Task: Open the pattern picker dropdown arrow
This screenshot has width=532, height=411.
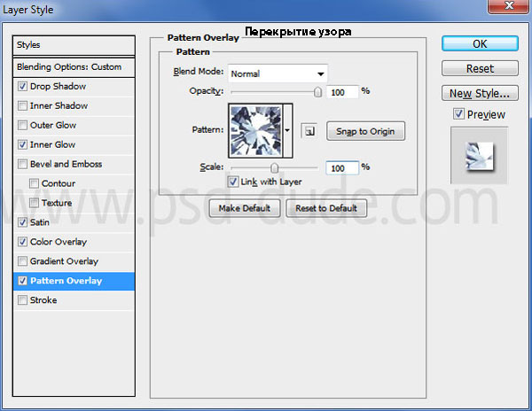Action: point(287,131)
